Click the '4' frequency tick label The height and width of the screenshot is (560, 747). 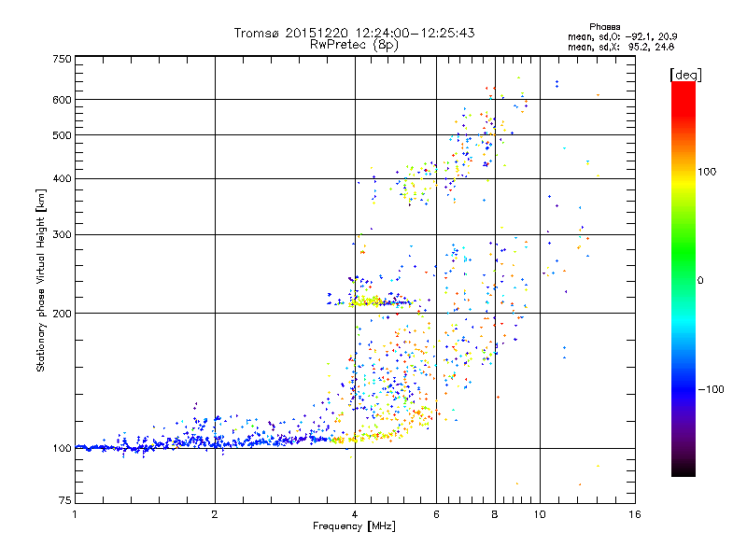click(355, 514)
